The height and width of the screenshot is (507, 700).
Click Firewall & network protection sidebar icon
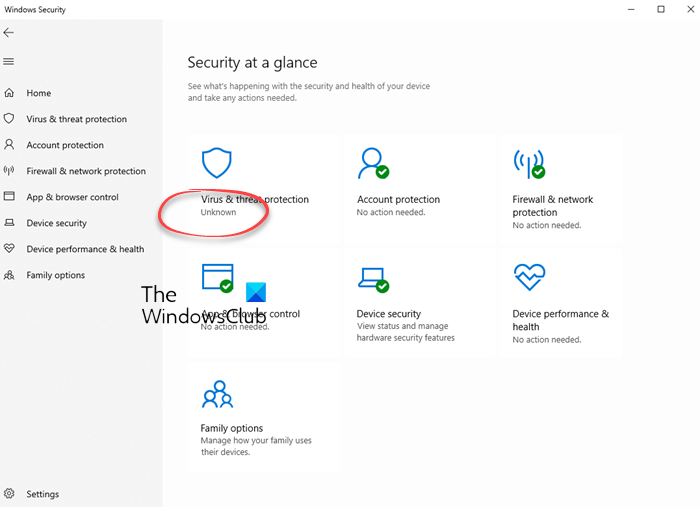(9, 171)
